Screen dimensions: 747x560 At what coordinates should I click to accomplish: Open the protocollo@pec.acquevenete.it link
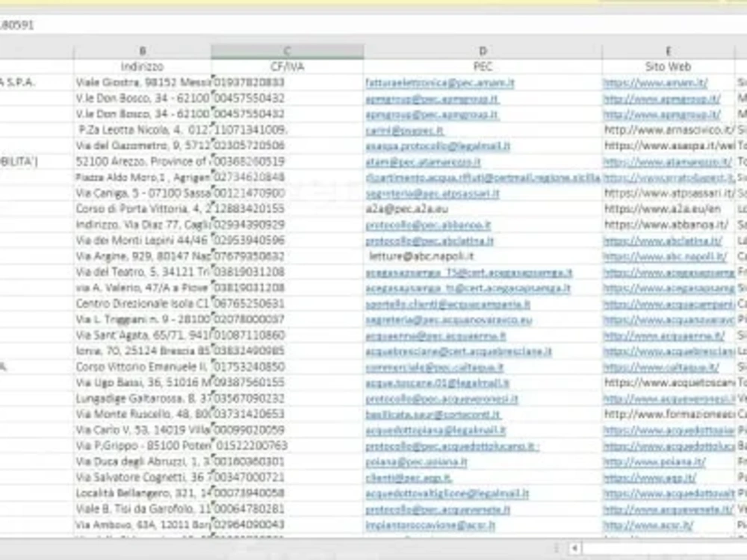[437, 509]
